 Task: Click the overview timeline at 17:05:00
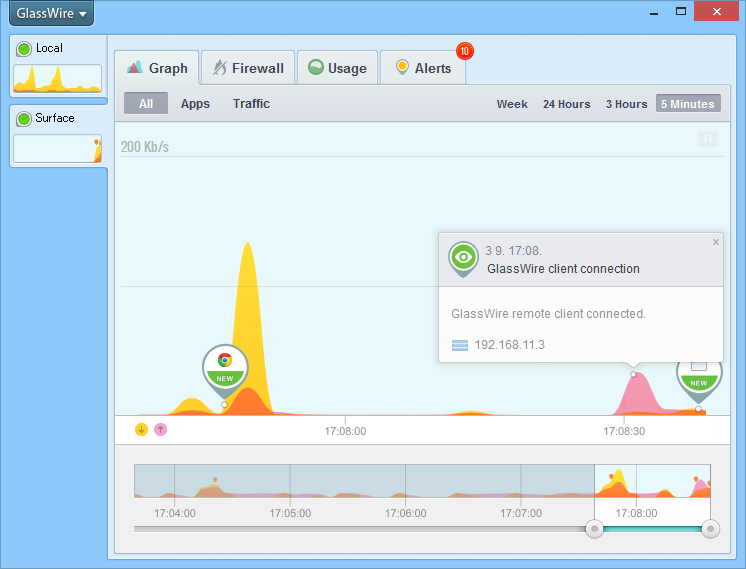click(x=290, y=481)
